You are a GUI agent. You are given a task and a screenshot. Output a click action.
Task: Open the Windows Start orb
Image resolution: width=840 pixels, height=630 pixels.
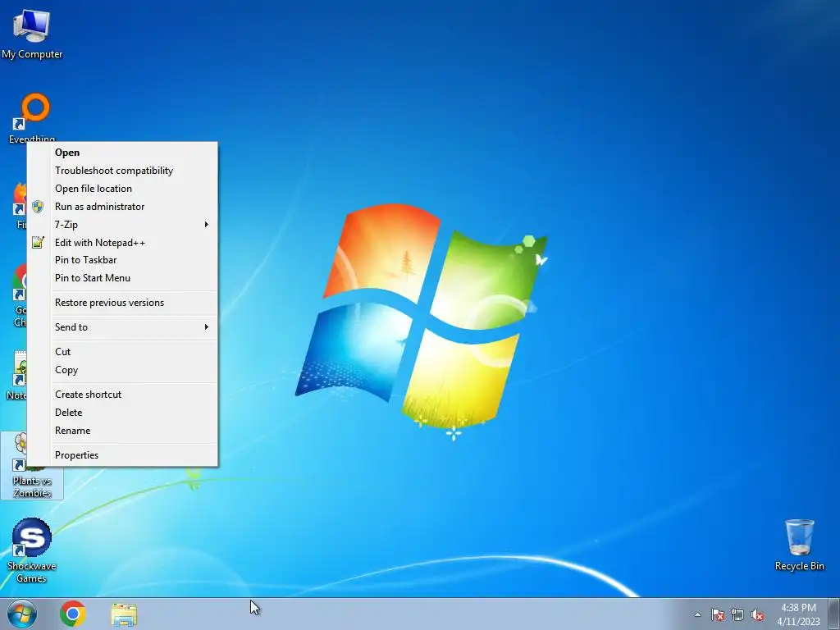(22, 614)
